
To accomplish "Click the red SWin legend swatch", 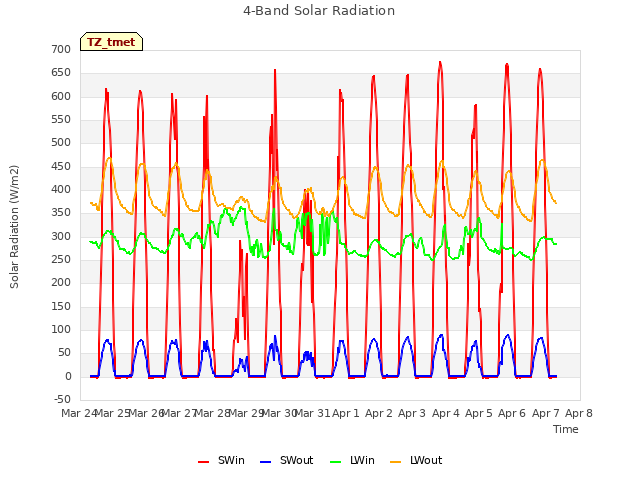I will (204, 462).
